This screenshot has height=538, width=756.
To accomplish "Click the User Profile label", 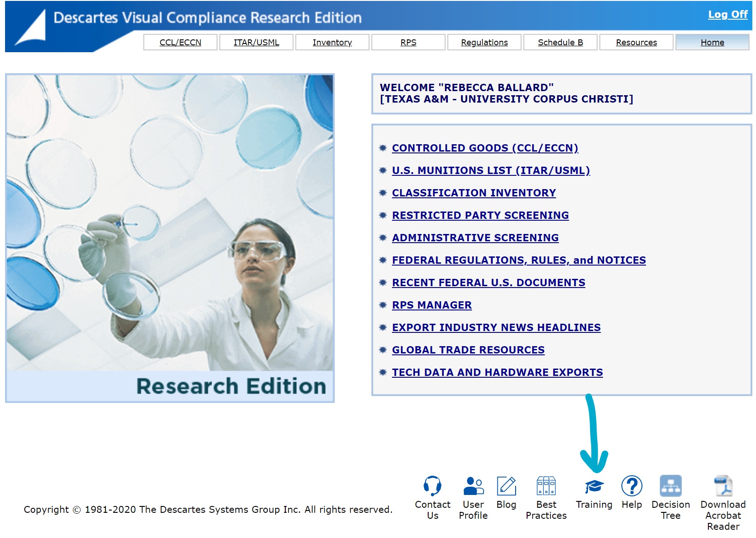I will (x=473, y=510).
